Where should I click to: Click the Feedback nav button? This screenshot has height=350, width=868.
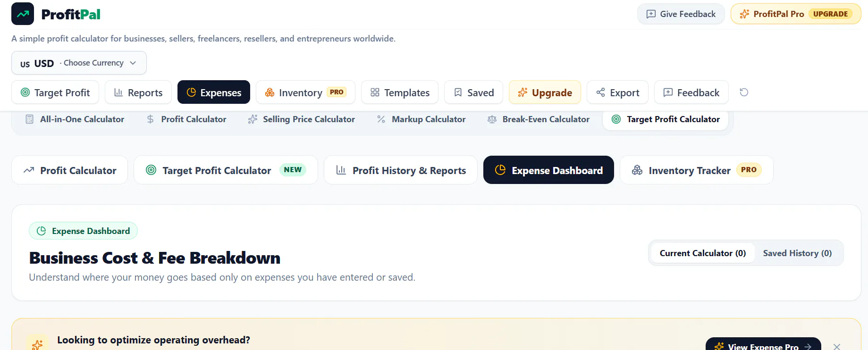(x=691, y=92)
